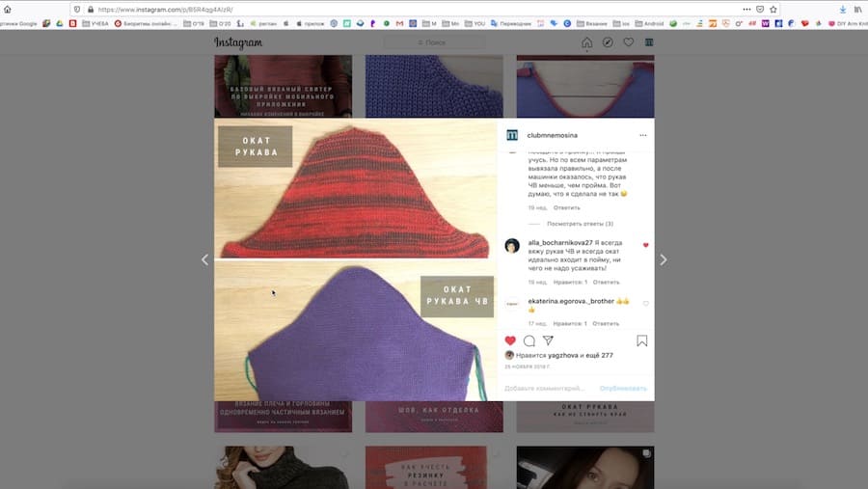Click the Instagram logo
This screenshot has width=868, height=489.
click(238, 42)
